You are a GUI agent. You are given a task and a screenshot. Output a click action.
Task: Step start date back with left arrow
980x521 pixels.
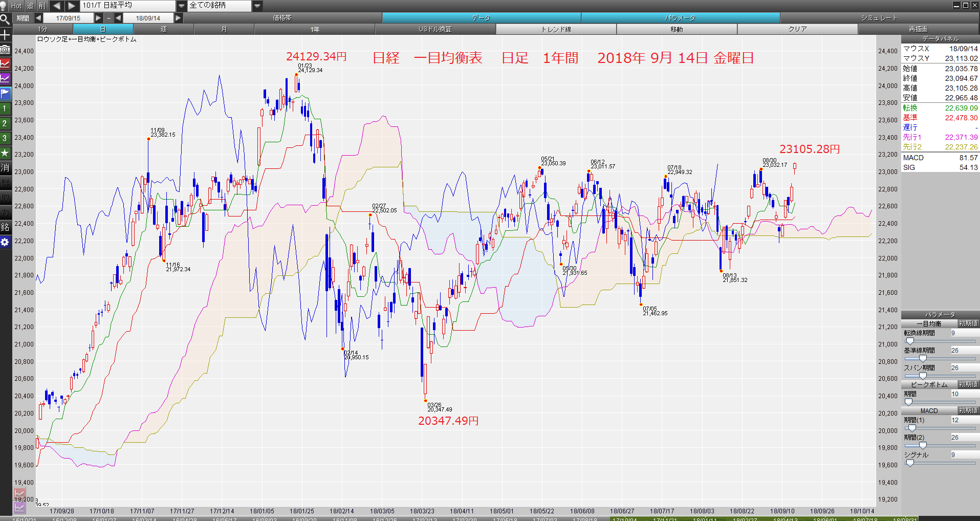click(x=38, y=18)
